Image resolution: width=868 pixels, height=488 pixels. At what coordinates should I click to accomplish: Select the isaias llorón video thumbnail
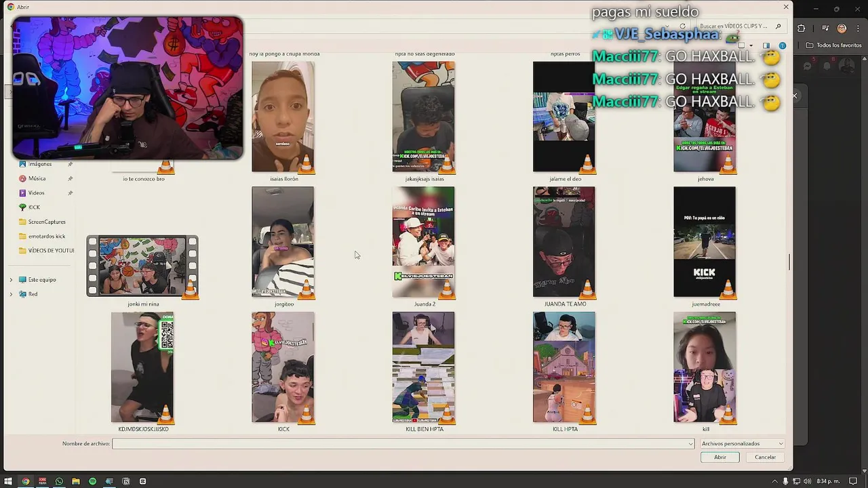pyautogui.click(x=283, y=117)
